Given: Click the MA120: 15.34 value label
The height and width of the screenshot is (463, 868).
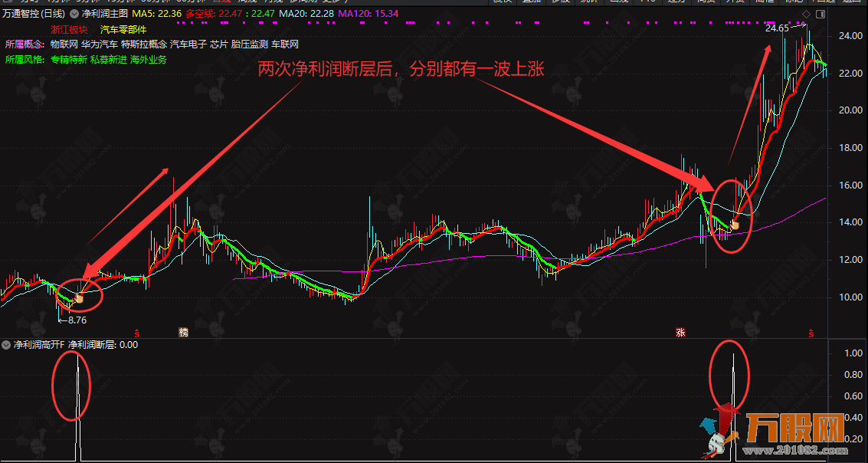Looking at the screenshot, I should 368,13.
